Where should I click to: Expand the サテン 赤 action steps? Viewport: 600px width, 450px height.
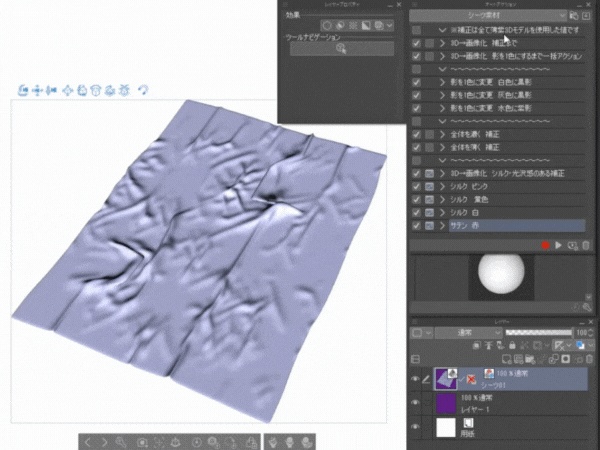(442, 225)
